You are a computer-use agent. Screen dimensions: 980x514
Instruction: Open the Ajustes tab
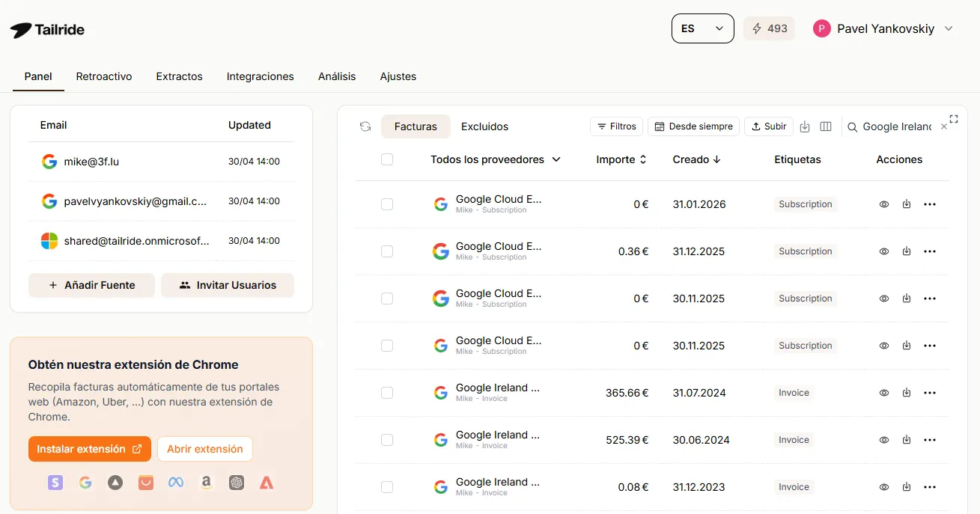[398, 76]
